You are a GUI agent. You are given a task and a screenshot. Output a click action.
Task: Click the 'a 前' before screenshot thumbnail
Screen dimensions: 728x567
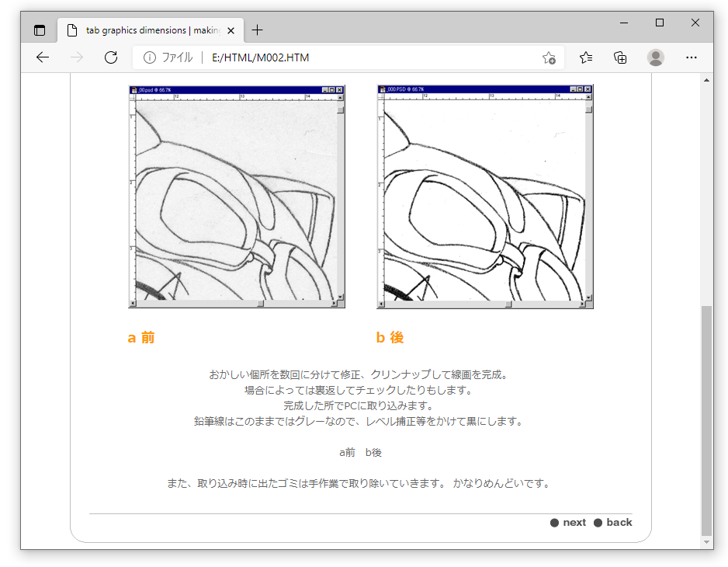(x=237, y=197)
